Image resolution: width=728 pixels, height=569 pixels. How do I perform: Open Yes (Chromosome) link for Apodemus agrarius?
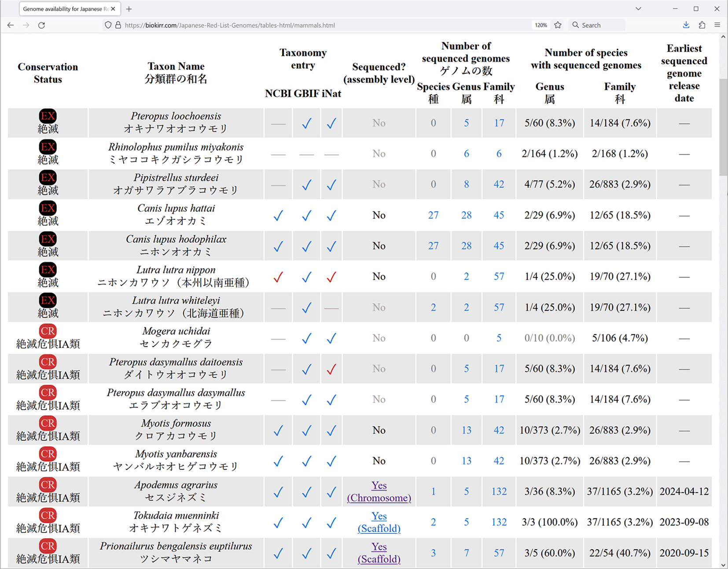pyautogui.click(x=379, y=491)
